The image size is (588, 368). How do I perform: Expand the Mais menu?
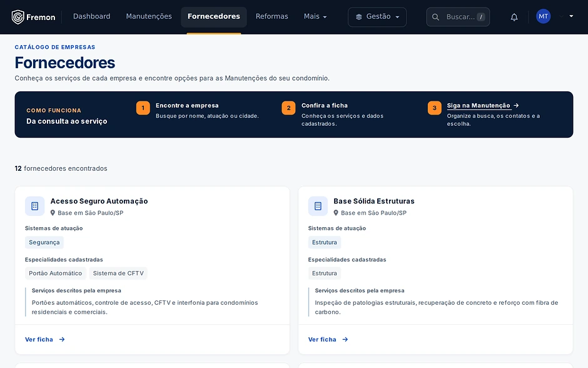pyautogui.click(x=315, y=16)
